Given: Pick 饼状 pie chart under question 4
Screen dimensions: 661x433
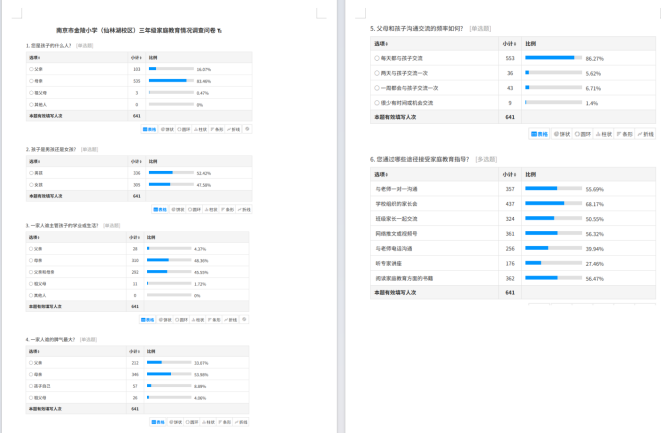Looking at the screenshot, I should point(176,422).
